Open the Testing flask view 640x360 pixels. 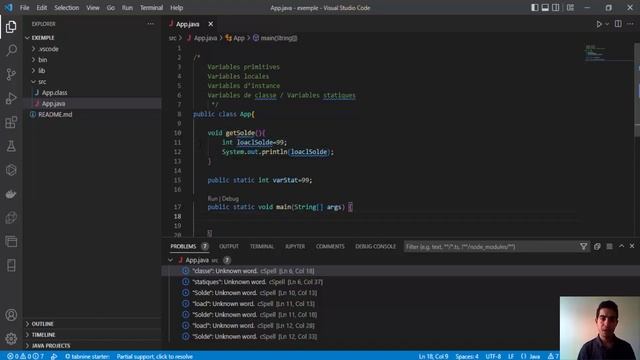(11, 146)
